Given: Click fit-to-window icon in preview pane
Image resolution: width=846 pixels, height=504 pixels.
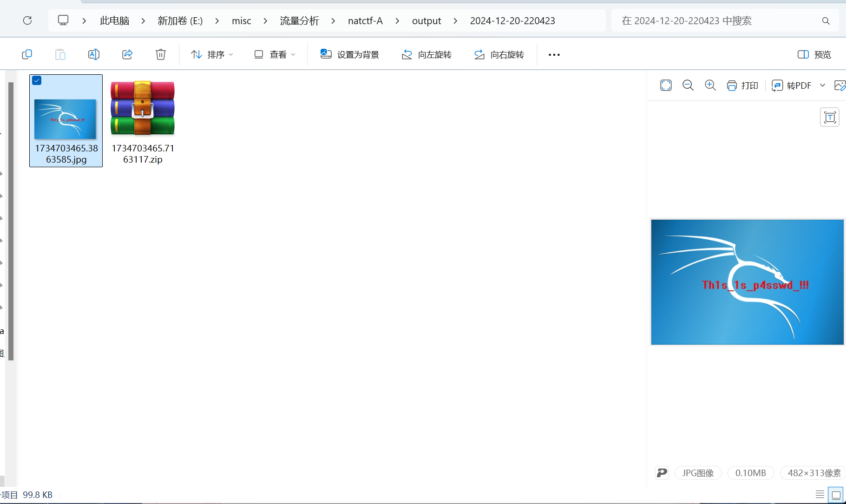Looking at the screenshot, I should pos(666,85).
